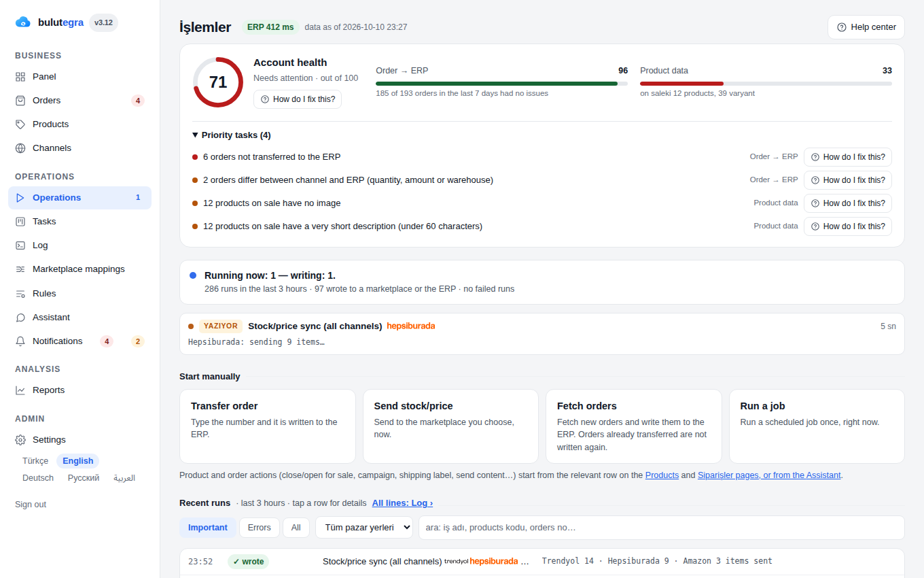924x578 pixels.
Task: Open the 23:52 wrote Stock/price sync run
Action: [542, 562]
